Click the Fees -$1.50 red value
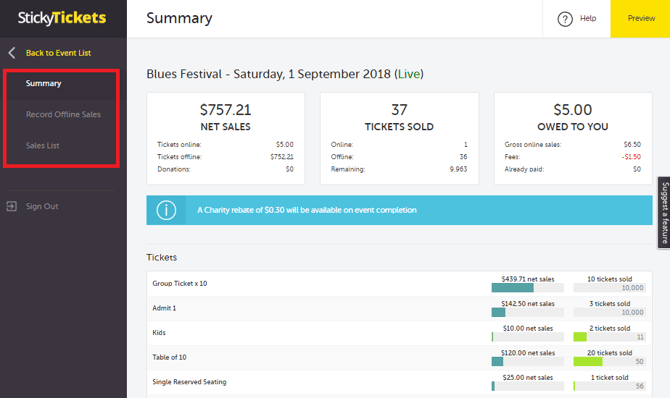670x398 pixels. 631,157
